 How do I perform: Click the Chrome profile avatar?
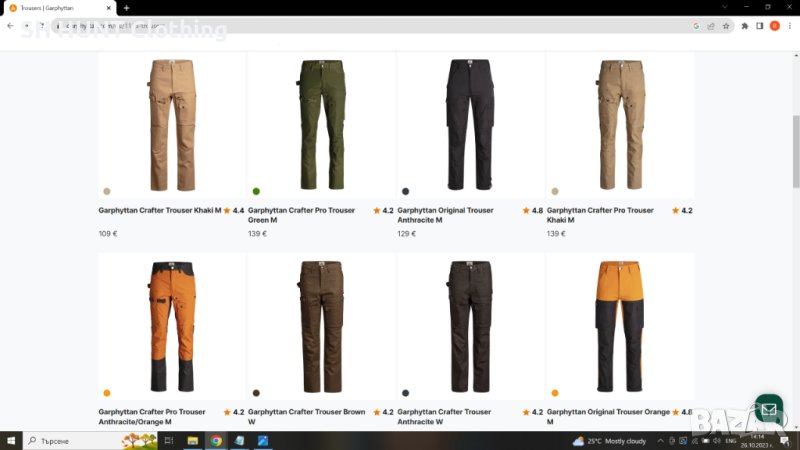tap(774, 26)
